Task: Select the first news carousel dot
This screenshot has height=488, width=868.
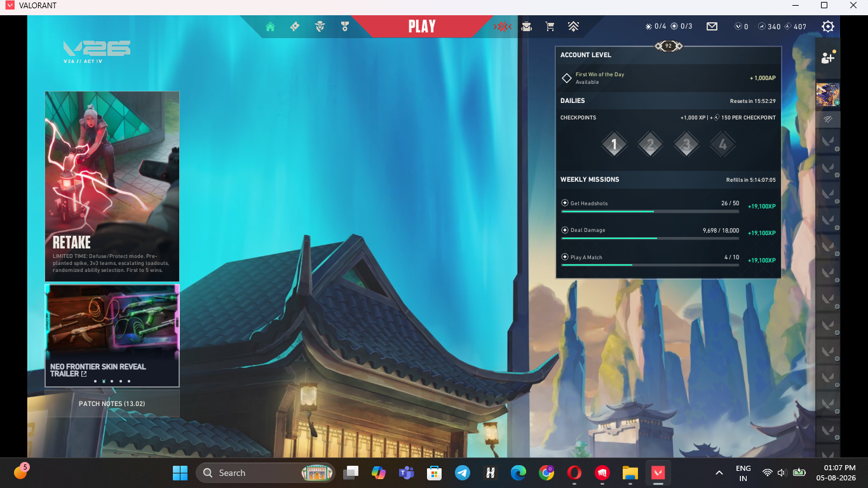Action: point(95,381)
